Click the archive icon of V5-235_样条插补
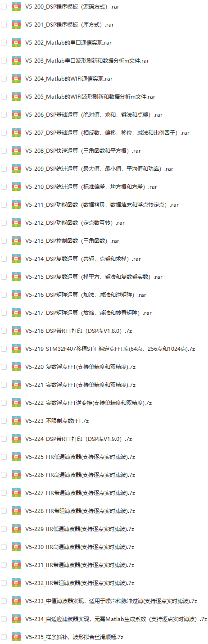 [x=16, y=637]
